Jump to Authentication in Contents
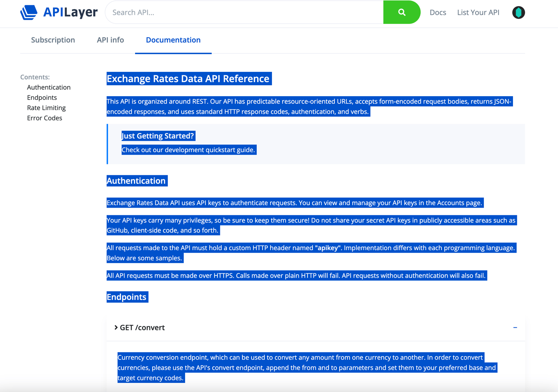 (x=49, y=87)
